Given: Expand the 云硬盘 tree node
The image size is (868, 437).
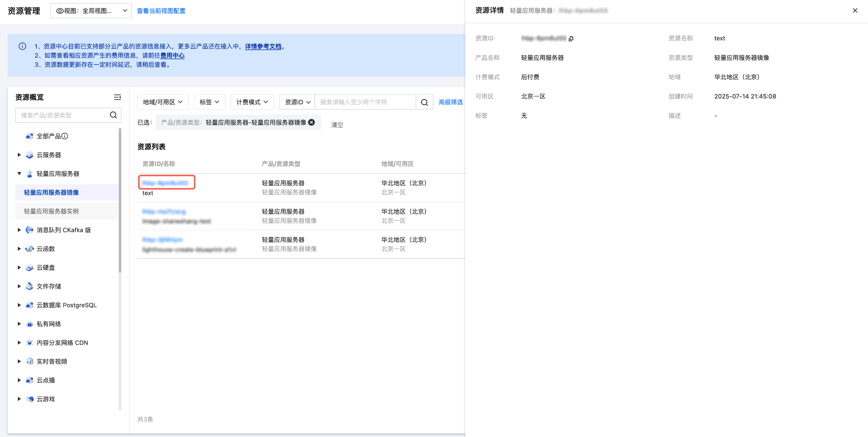Looking at the screenshot, I should [19, 267].
